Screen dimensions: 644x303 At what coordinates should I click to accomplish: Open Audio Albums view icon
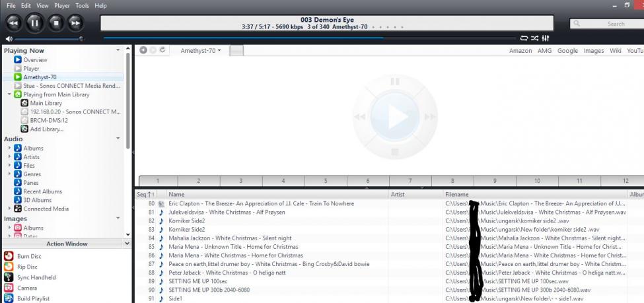coord(18,149)
